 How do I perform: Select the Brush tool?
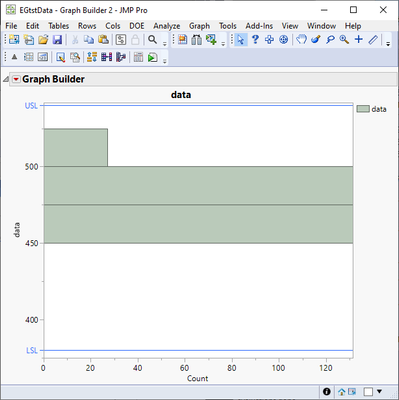point(316,39)
